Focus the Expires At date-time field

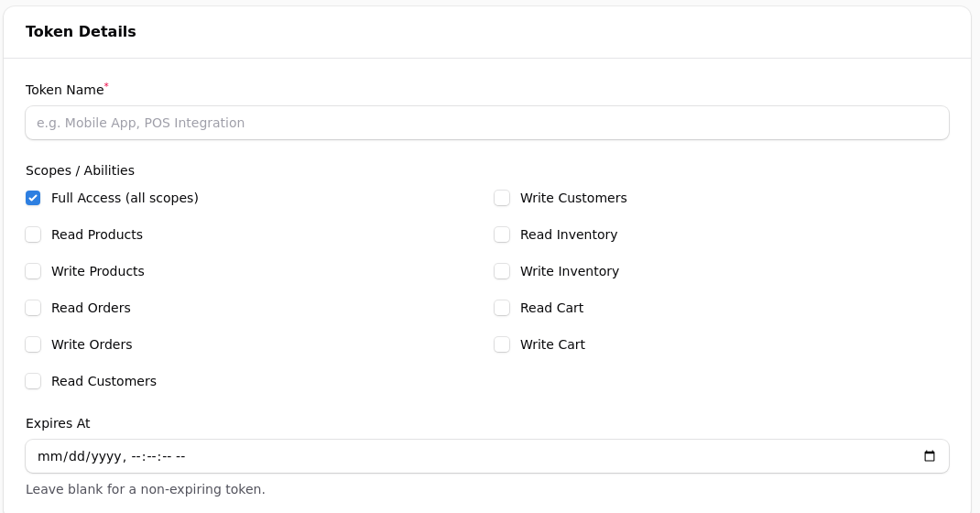[487, 456]
